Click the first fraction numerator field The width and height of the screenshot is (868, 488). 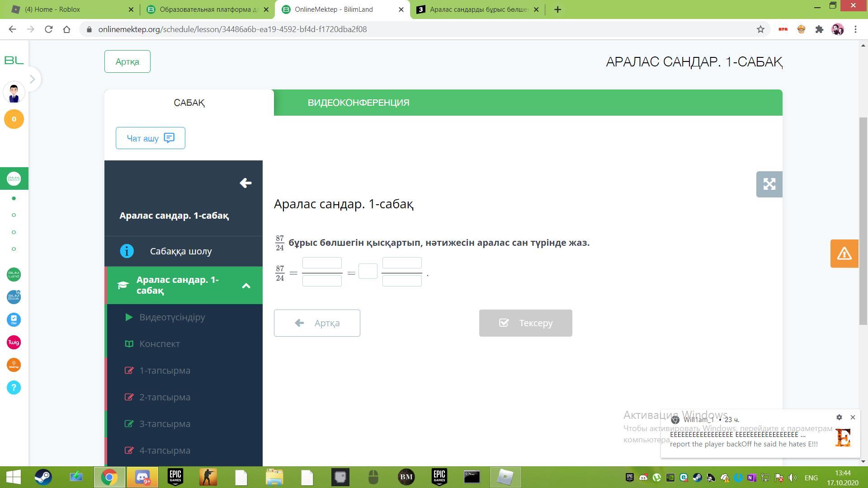[x=322, y=263]
